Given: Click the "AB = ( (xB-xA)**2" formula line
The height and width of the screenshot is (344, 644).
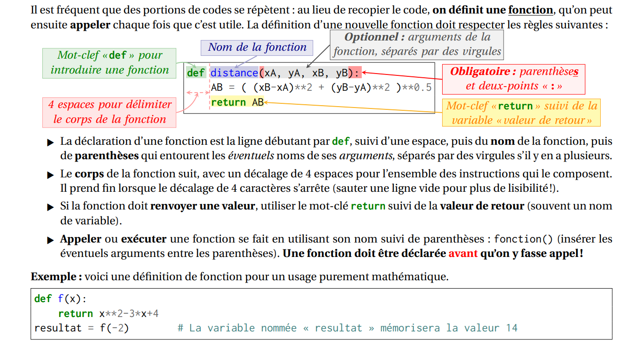Looking at the screenshot, I should (x=321, y=88).
